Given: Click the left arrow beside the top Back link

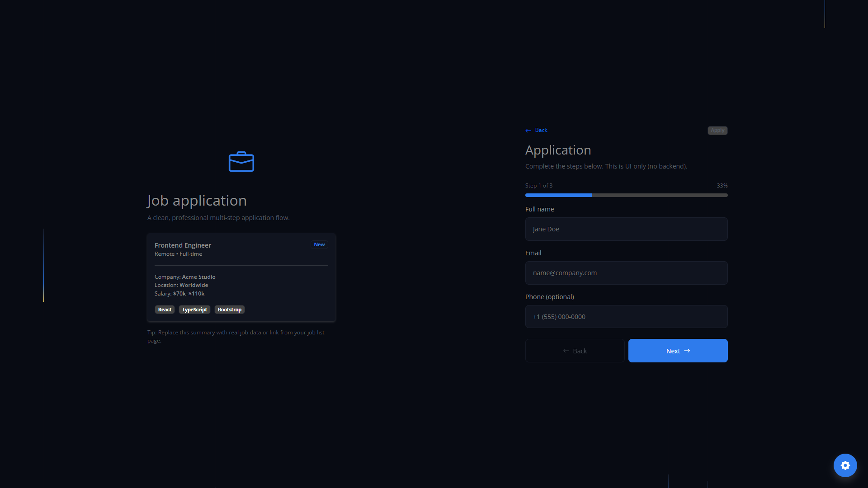Looking at the screenshot, I should tap(528, 131).
